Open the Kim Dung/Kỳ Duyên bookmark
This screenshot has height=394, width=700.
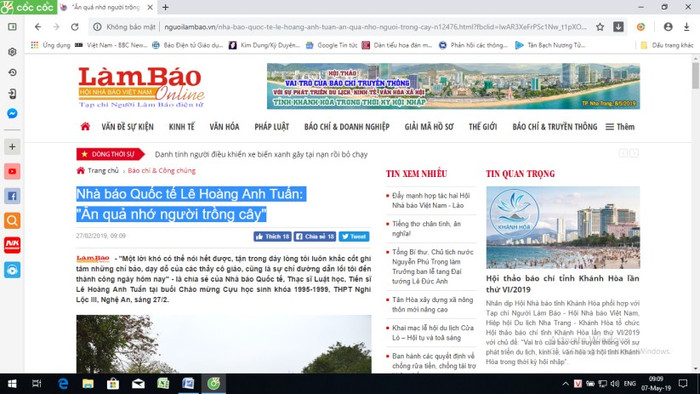[x=264, y=45]
